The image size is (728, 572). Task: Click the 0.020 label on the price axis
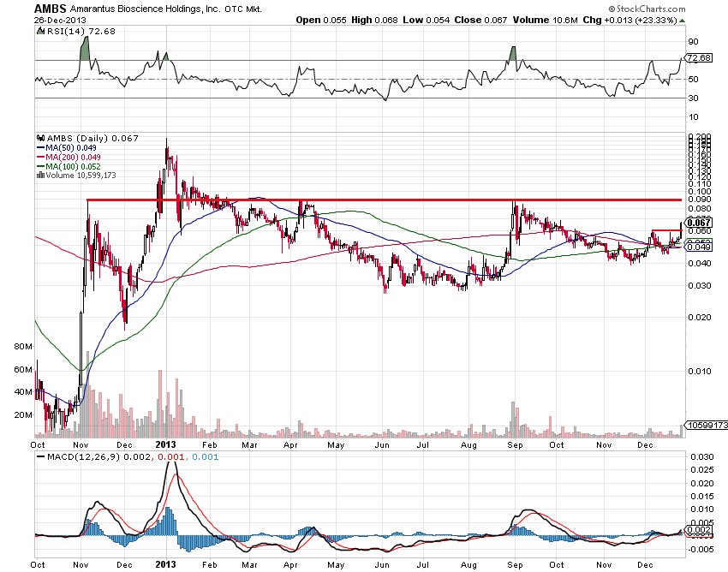click(x=699, y=317)
